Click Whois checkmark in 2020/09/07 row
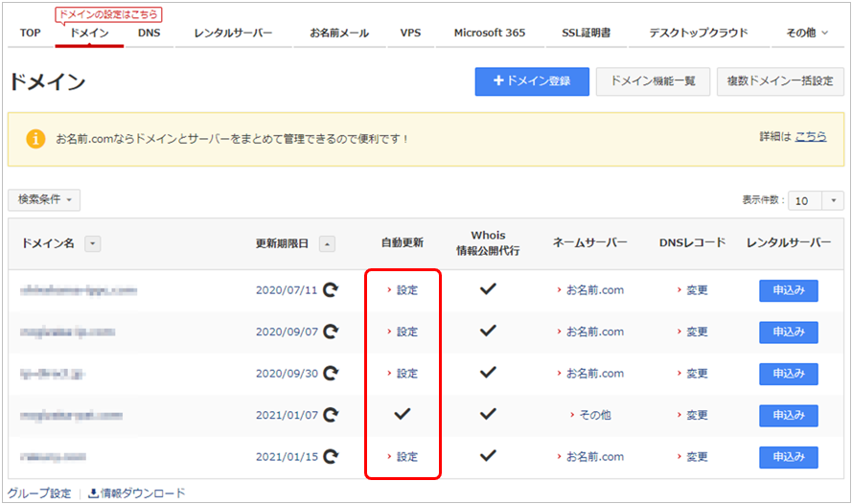Viewport: 852px width, 504px height. pyautogui.click(x=488, y=331)
